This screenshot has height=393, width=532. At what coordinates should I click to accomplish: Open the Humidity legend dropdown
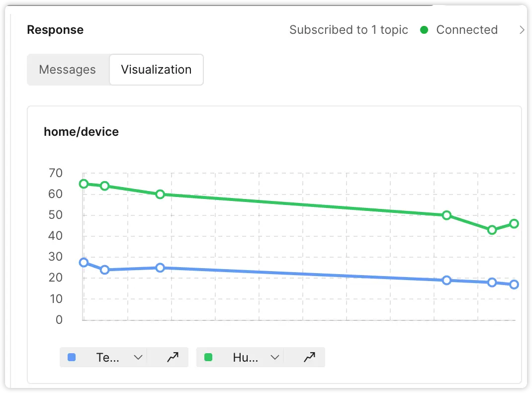[x=274, y=357]
